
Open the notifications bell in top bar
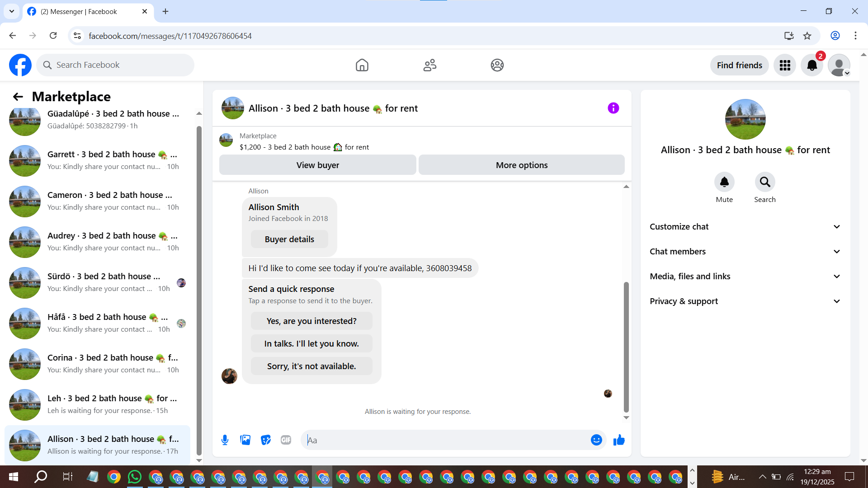click(x=812, y=66)
